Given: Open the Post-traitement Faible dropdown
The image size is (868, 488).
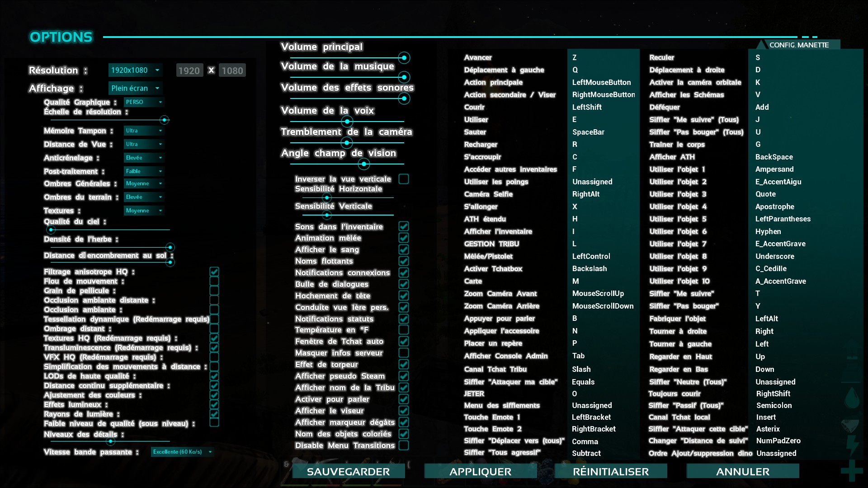Looking at the screenshot, I should pyautogui.click(x=144, y=171).
